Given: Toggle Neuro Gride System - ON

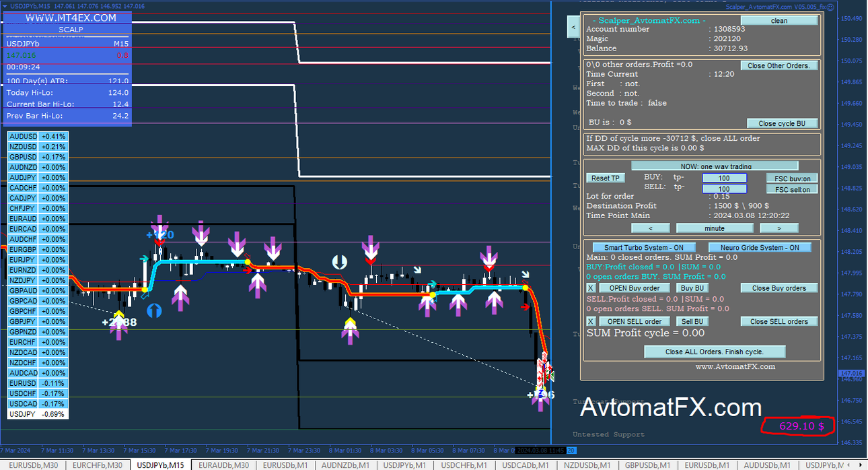Looking at the screenshot, I should pyautogui.click(x=760, y=247).
